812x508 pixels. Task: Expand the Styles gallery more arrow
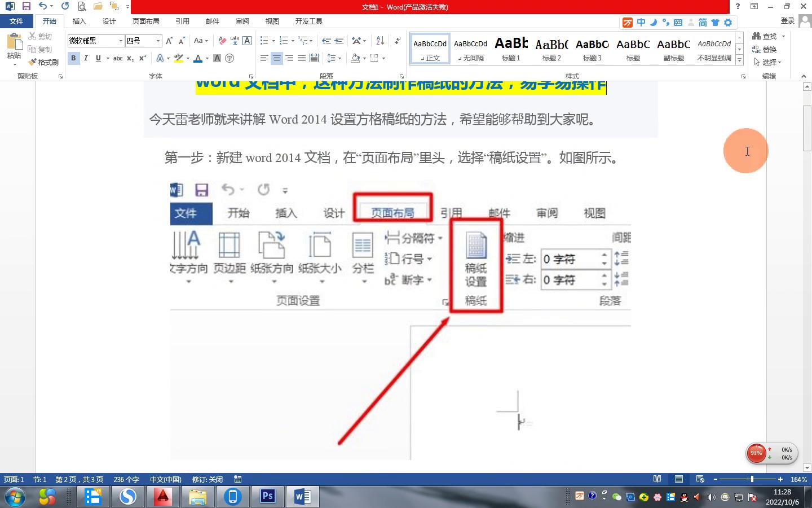tap(739, 59)
